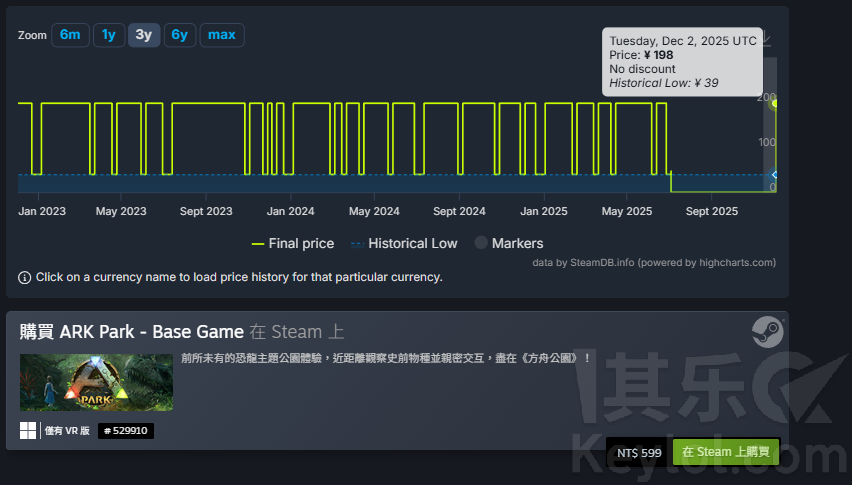This screenshot has height=485, width=852.
Task: Open the ARK Park game thumbnail
Action: tap(96, 382)
